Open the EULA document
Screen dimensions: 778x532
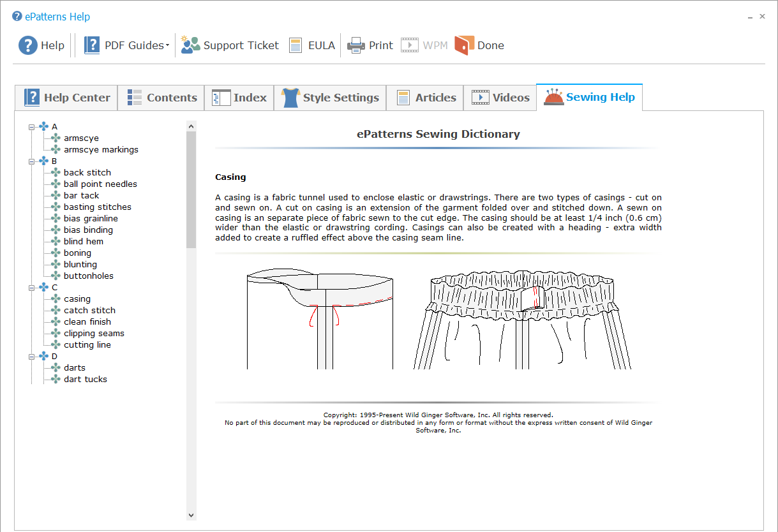pyautogui.click(x=311, y=45)
